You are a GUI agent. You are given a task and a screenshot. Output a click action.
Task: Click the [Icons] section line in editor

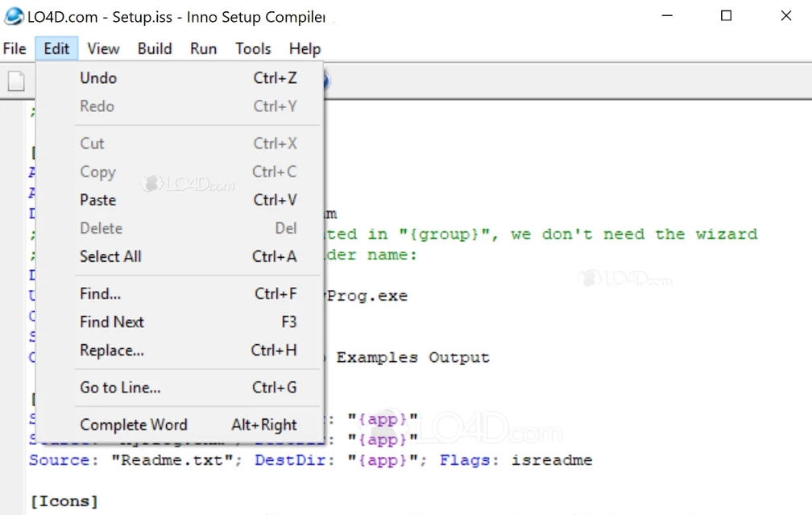(x=64, y=501)
